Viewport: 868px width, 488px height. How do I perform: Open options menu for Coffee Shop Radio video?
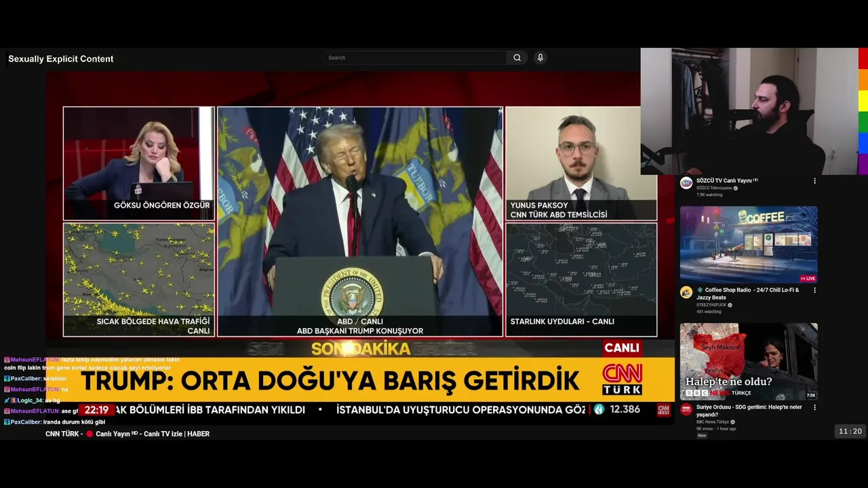(814, 290)
